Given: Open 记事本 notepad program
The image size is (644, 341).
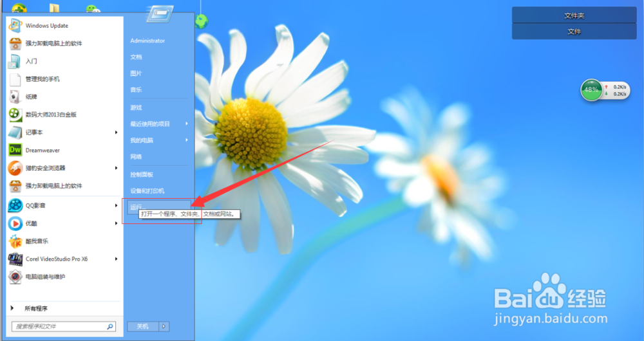Looking at the screenshot, I should (x=34, y=132).
